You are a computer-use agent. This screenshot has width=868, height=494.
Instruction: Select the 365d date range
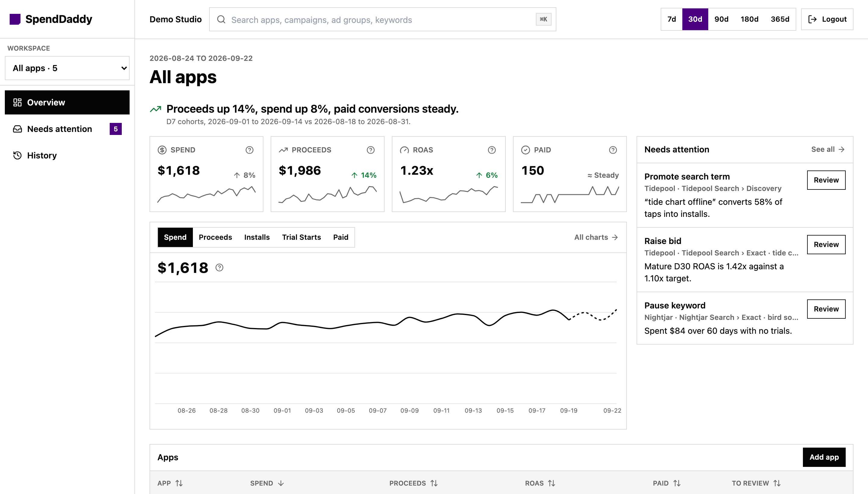780,19
